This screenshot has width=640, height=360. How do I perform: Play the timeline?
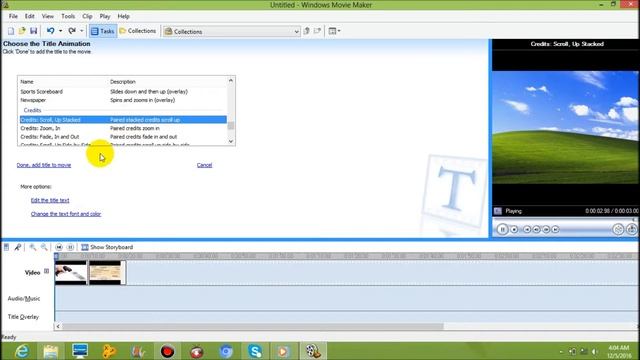click(x=70, y=247)
